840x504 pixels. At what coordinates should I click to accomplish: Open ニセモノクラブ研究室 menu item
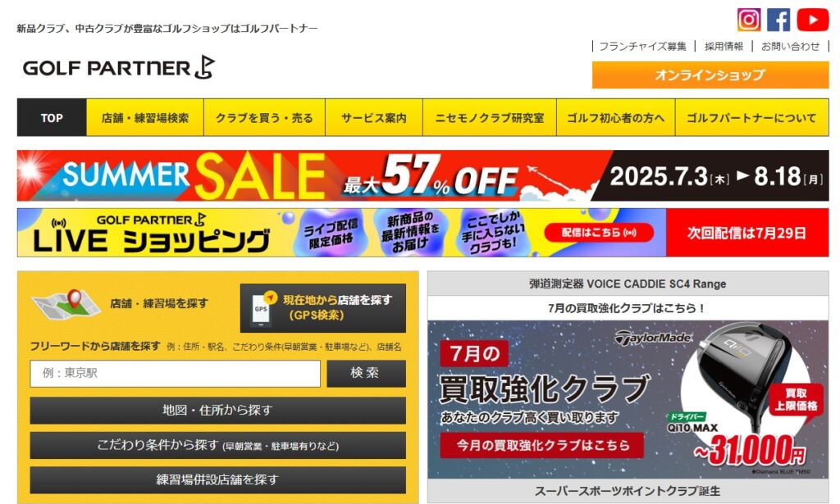(x=490, y=118)
